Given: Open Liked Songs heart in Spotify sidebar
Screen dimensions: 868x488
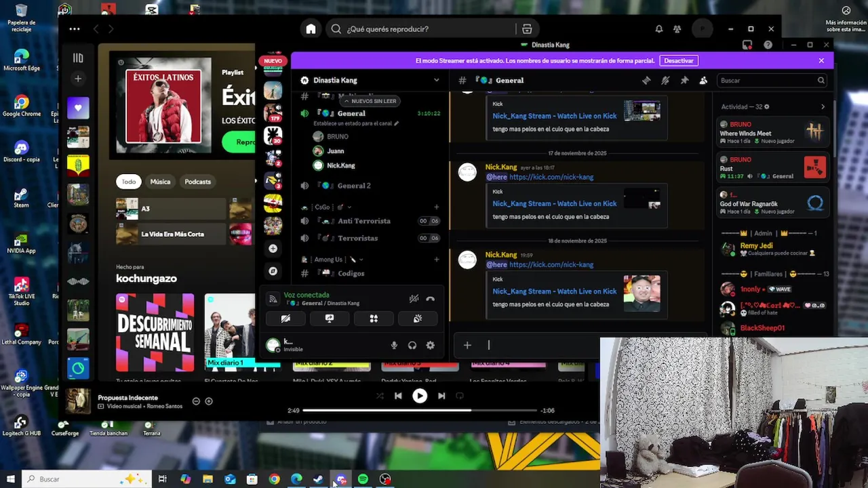Looking at the screenshot, I should [78, 108].
